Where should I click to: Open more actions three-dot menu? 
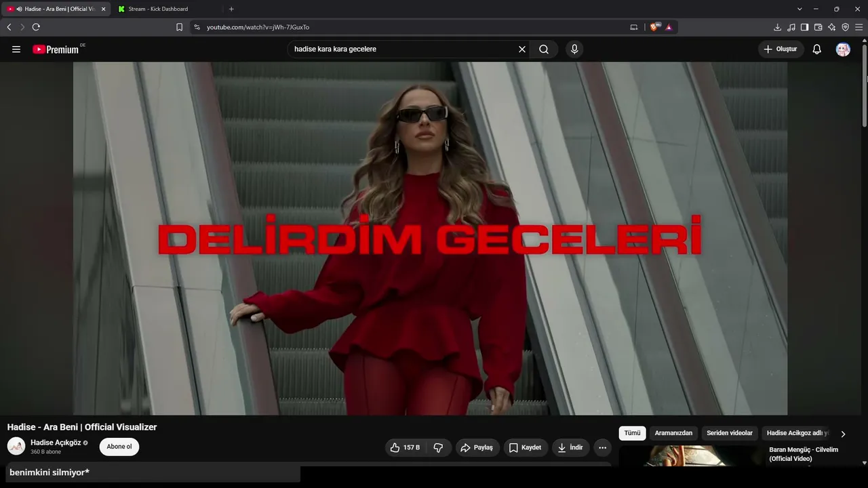pos(602,447)
